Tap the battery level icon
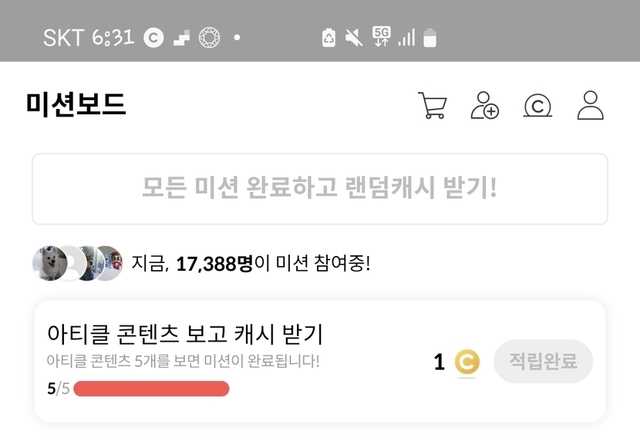Viewport: 640px width, 440px height. (431, 38)
